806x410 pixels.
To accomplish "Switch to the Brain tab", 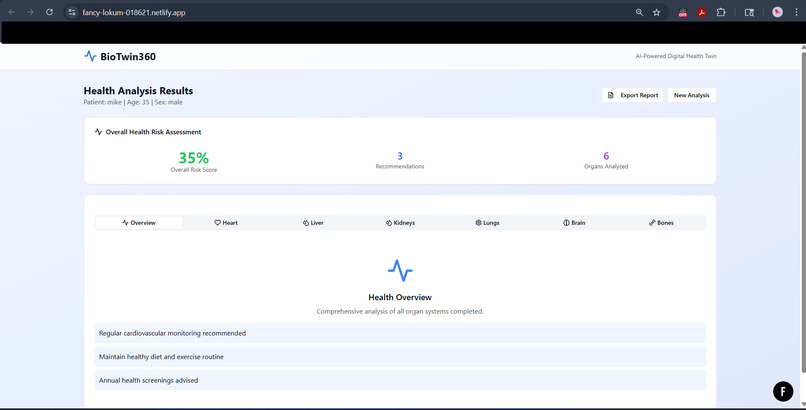I will [x=574, y=222].
